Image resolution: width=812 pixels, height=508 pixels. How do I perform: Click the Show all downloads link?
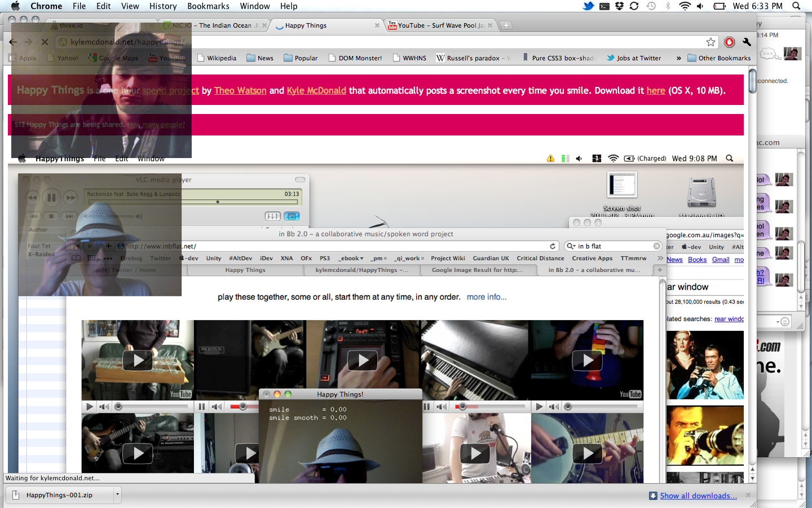tap(698, 496)
